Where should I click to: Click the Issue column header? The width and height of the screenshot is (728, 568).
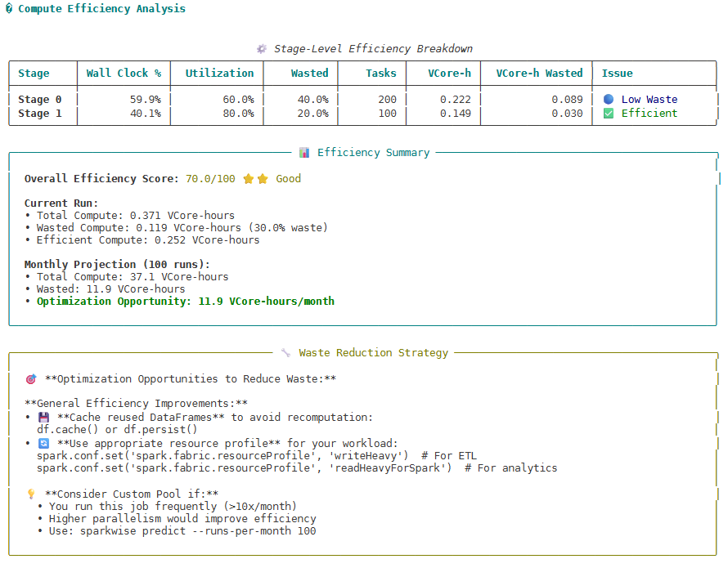pyautogui.click(x=617, y=74)
